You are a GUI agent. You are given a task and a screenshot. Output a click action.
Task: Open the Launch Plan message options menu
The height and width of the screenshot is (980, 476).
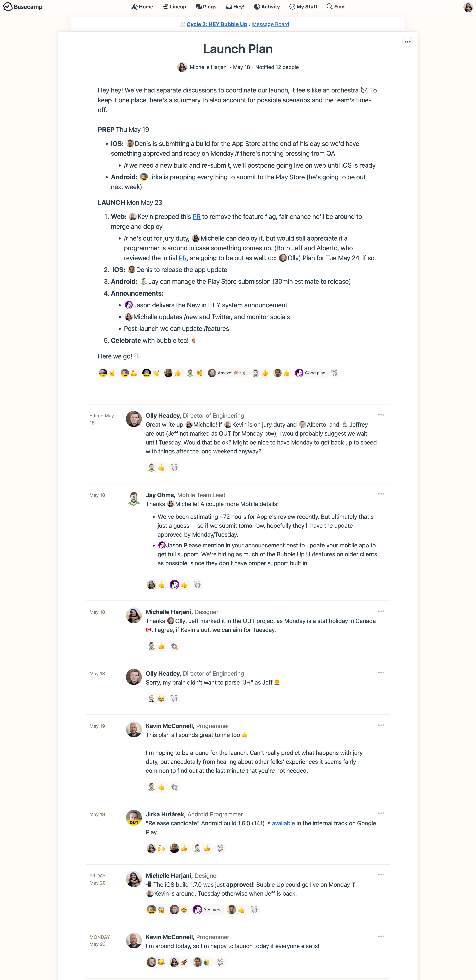coord(407,42)
